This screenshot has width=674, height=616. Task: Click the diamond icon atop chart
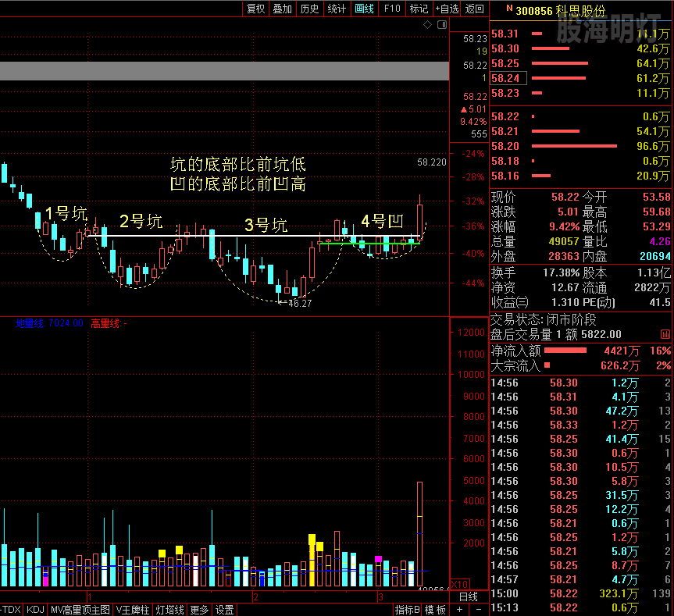click(x=428, y=25)
